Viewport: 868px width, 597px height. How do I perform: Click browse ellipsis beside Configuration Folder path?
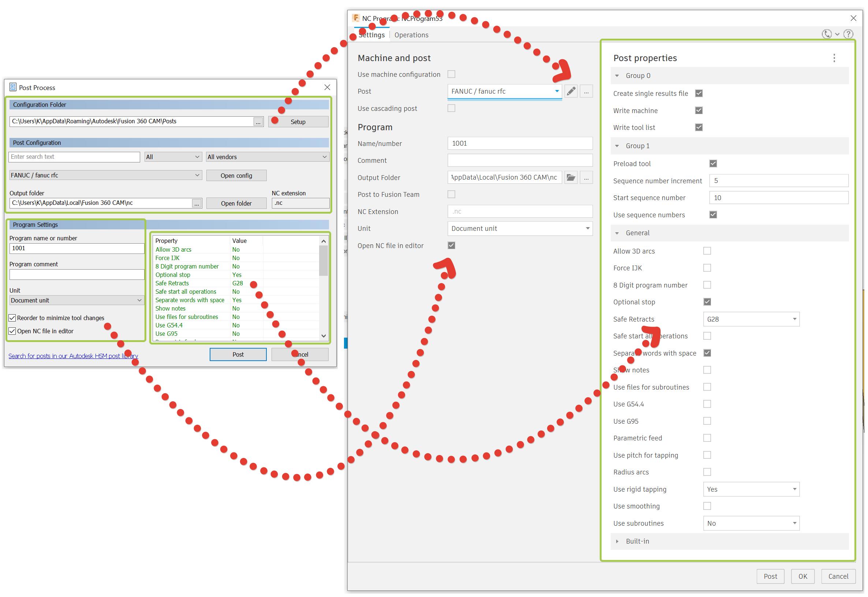coord(258,122)
